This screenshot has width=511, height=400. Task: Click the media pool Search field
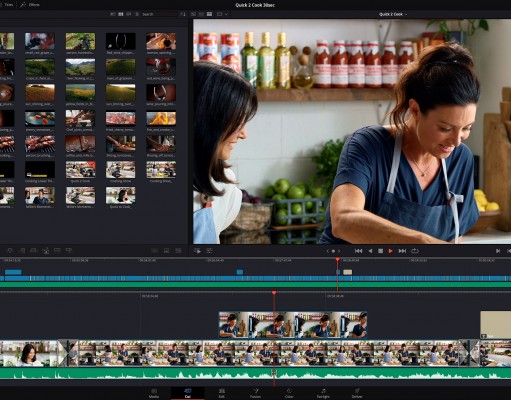click(158, 14)
